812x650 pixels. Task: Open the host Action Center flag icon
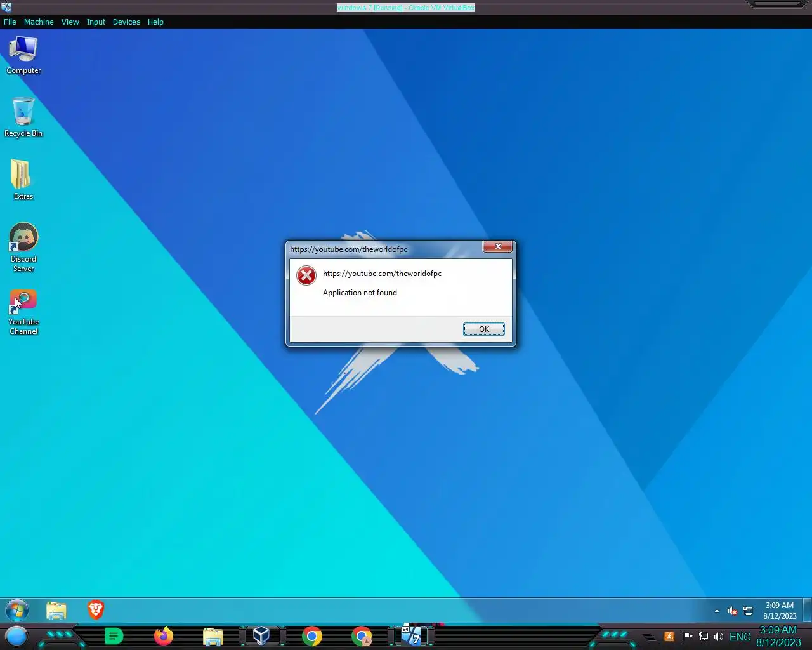pyautogui.click(x=688, y=637)
